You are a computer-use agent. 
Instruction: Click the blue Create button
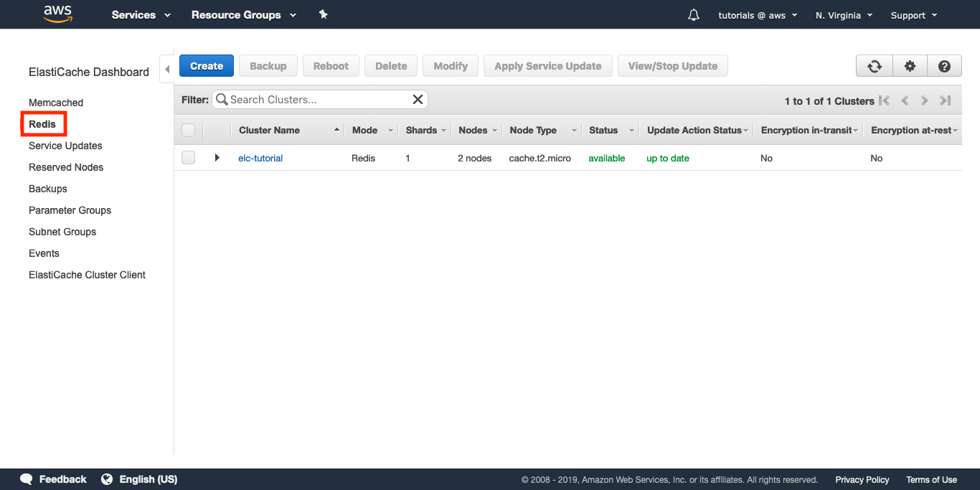pyautogui.click(x=207, y=66)
